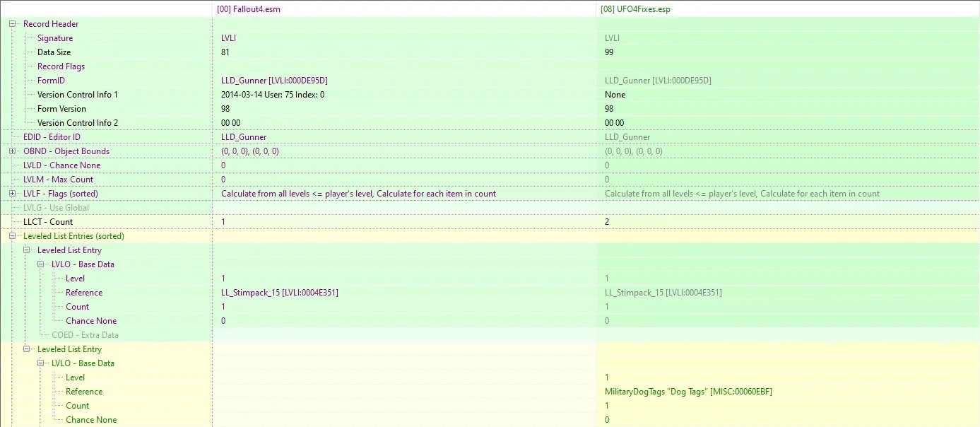Click Level value 1 of Dog Tags entry
The image size is (980, 427).
click(607, 378)
